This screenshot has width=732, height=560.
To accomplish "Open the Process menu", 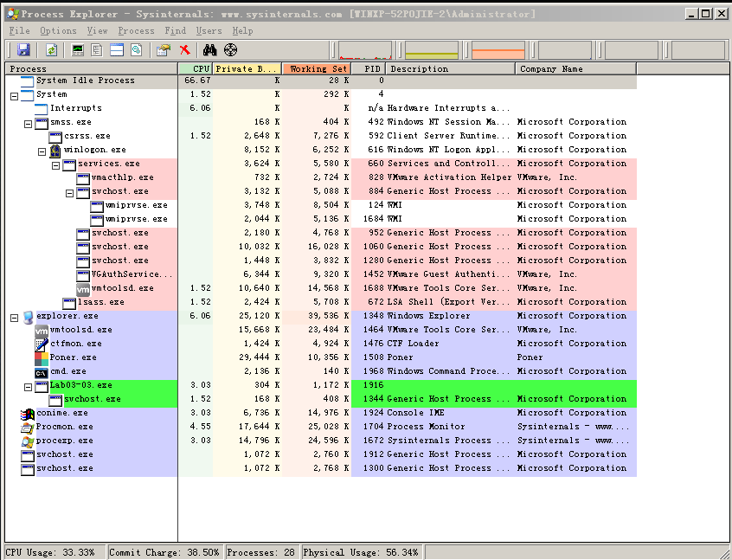I will point(136,30).
